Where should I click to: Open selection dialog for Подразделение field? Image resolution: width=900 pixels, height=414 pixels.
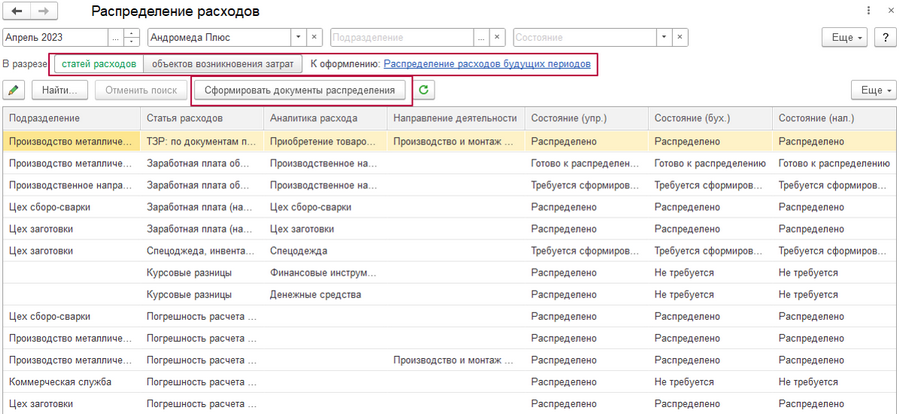pyautogui.click(x=482, y=37)
